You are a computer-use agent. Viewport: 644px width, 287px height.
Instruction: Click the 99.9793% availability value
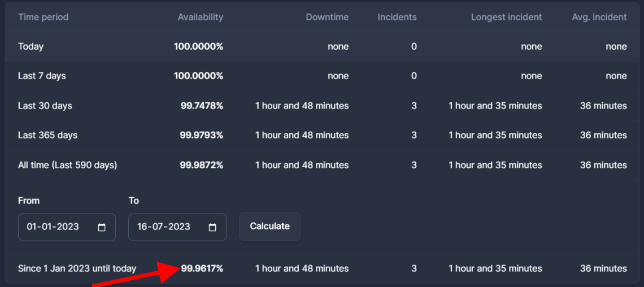(x=202, y=135)
